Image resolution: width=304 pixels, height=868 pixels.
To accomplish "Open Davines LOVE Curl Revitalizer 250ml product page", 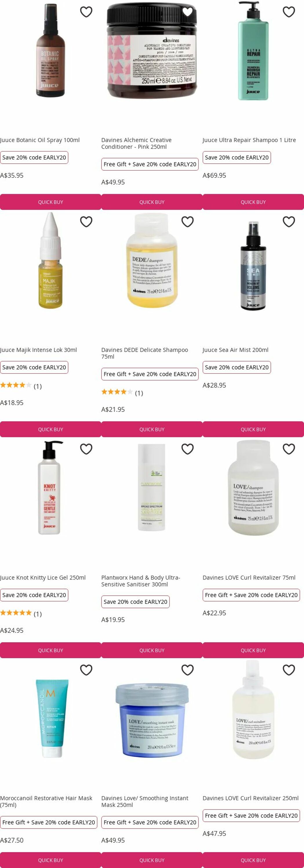I will pyautogui.click(x=250, y=798).
